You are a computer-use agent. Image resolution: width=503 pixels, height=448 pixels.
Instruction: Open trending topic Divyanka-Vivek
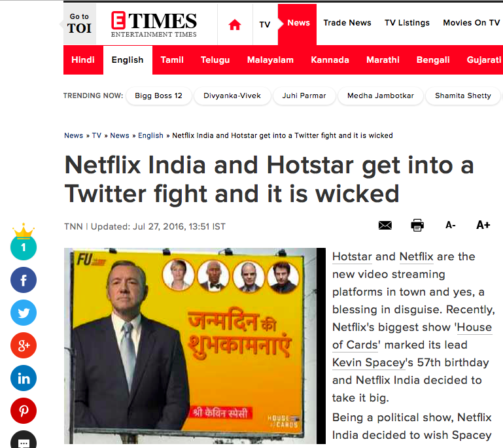232,95
